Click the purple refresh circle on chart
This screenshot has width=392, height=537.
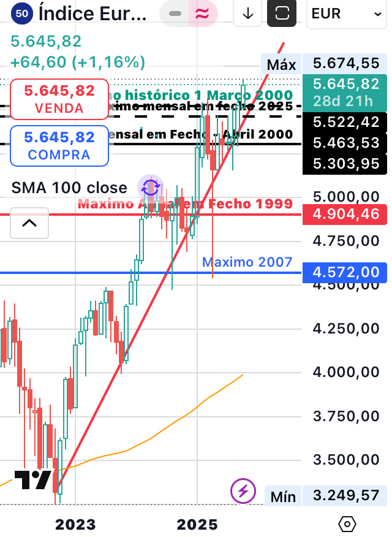151,188
